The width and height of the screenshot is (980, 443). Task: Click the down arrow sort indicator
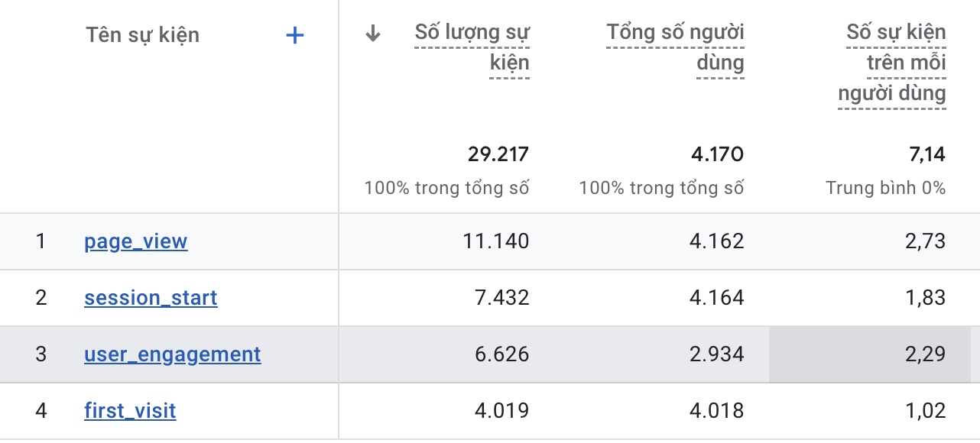[373, 34]
